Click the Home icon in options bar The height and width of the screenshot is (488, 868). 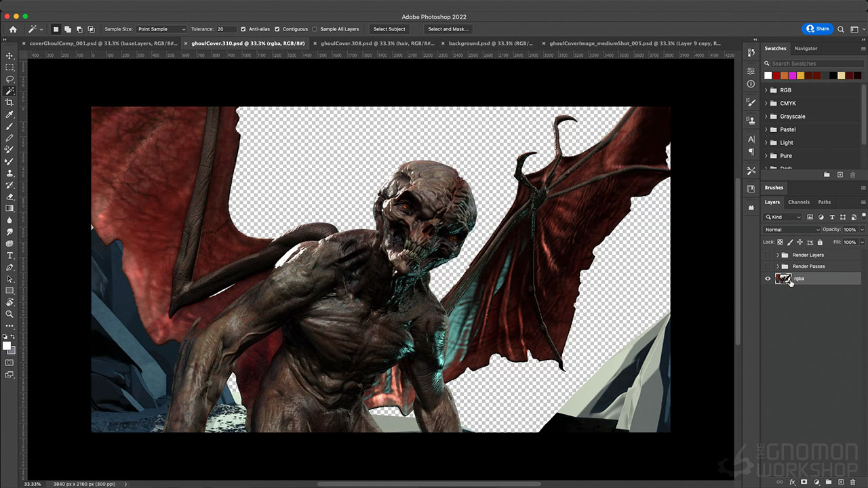click(x=13, y=29)
